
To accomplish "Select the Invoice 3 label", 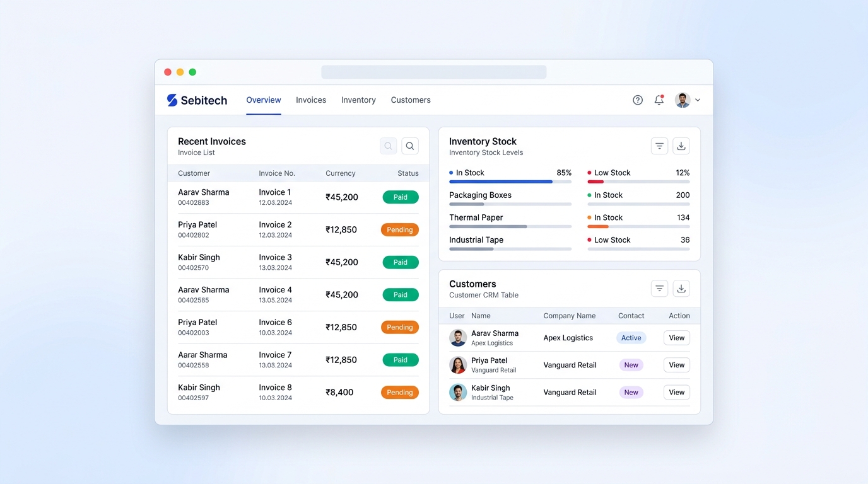I will (275, 257).
